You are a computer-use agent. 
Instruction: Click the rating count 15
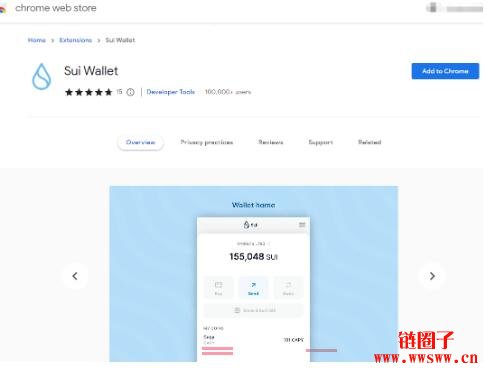(x=119, y=92)
